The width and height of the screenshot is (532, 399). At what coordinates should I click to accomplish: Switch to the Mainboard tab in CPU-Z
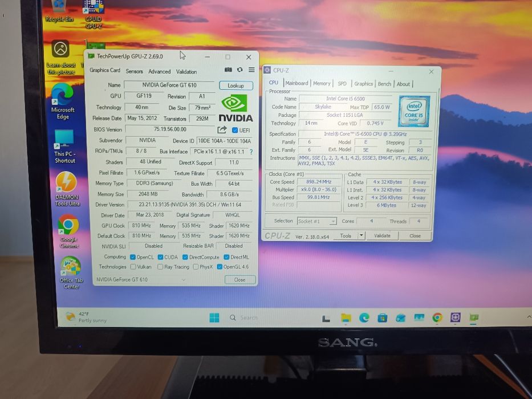point(297,83)
